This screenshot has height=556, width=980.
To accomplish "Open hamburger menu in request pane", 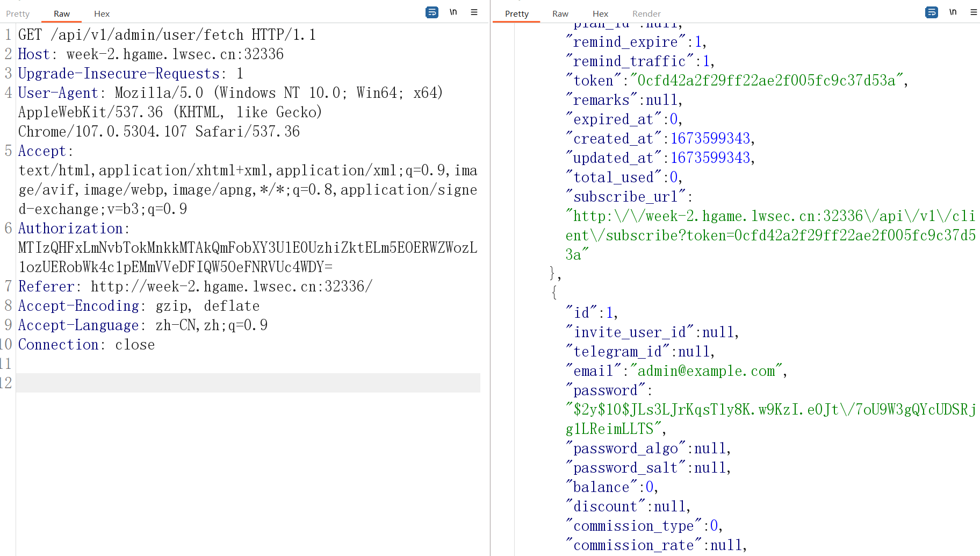I will click(474, 12).
